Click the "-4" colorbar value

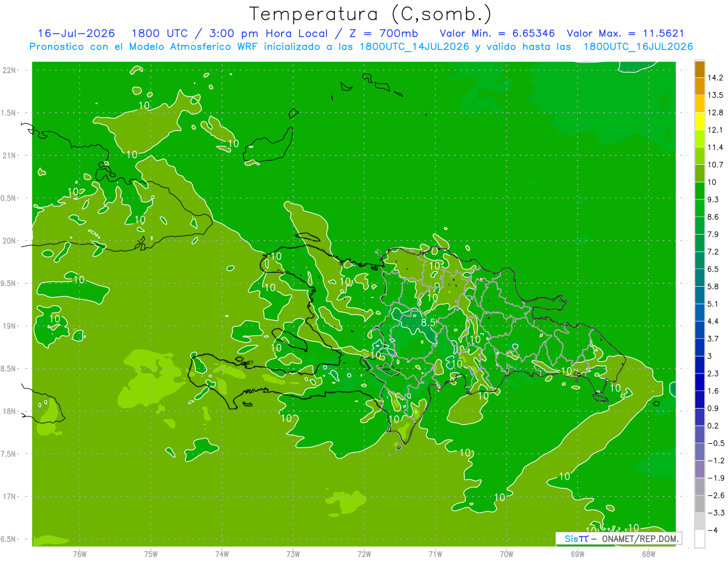click(712, 530)
